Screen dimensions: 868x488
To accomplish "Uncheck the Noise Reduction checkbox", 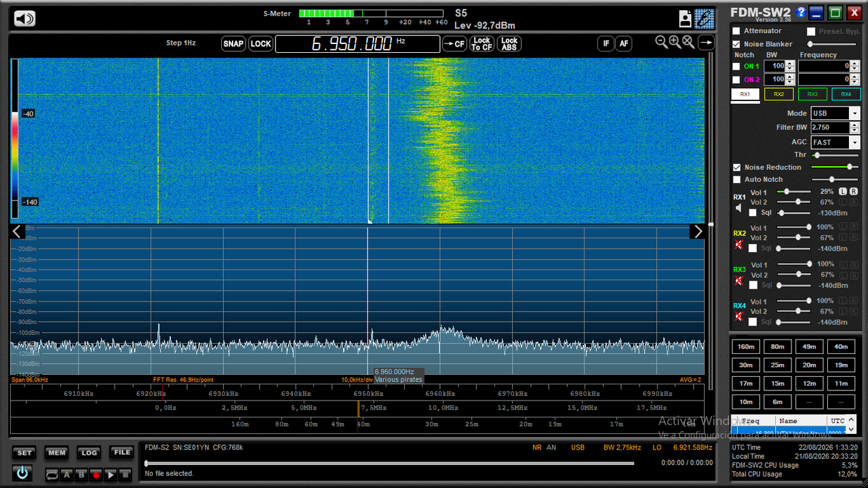I will pyautogui.click(x=737, y=167).
